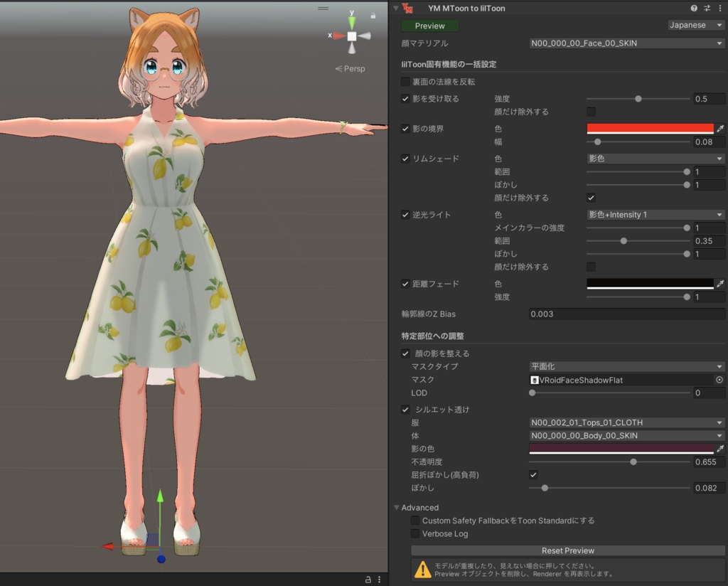Enable Custom Safety Fallback to Toon Standard

coord(415,521)
